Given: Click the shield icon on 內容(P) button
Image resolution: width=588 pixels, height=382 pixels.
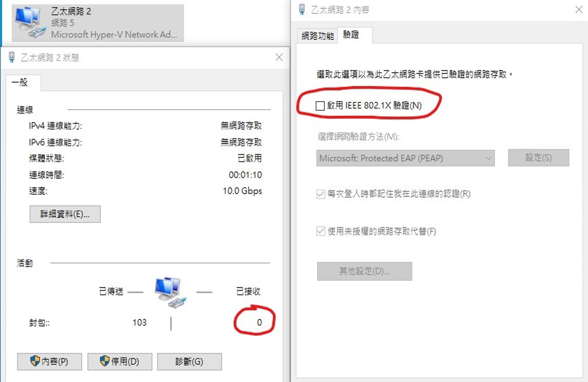Looking at the screenshot, I should 35,361.
